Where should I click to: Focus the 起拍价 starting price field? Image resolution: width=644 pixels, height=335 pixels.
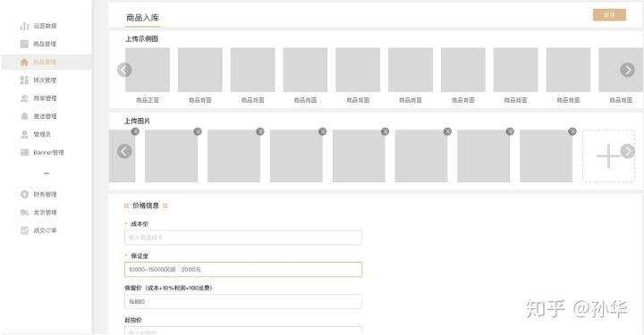coord(243,331)
